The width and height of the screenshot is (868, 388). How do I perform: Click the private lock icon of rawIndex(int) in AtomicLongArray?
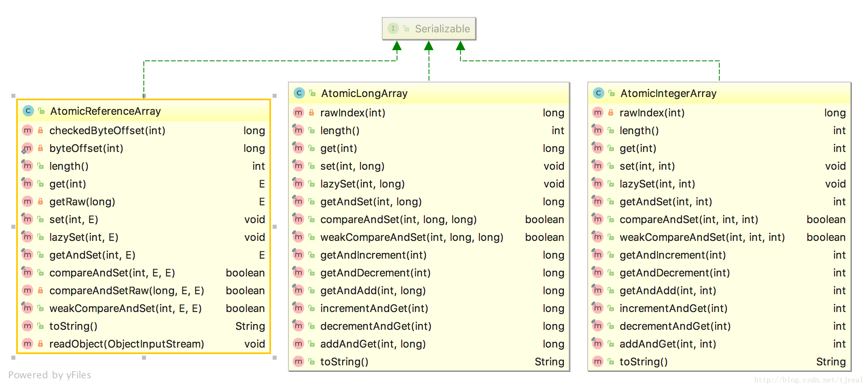click(311, 113)
